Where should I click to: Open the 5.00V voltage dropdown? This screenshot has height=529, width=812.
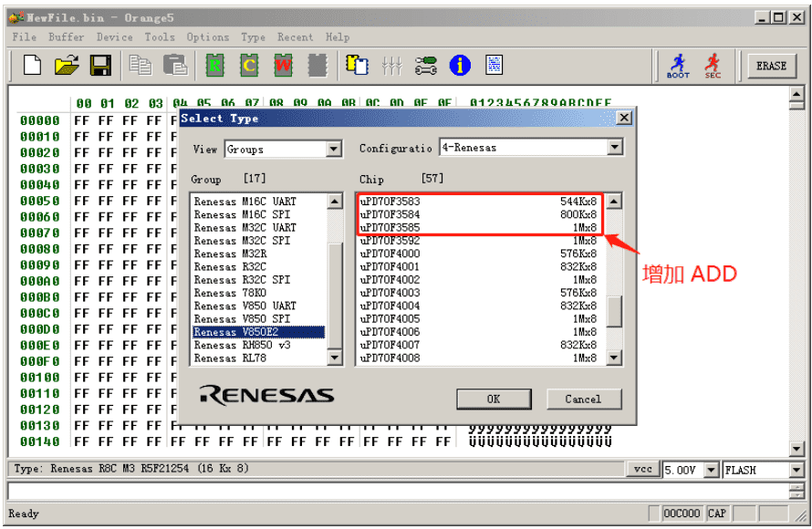click(712, 470)
